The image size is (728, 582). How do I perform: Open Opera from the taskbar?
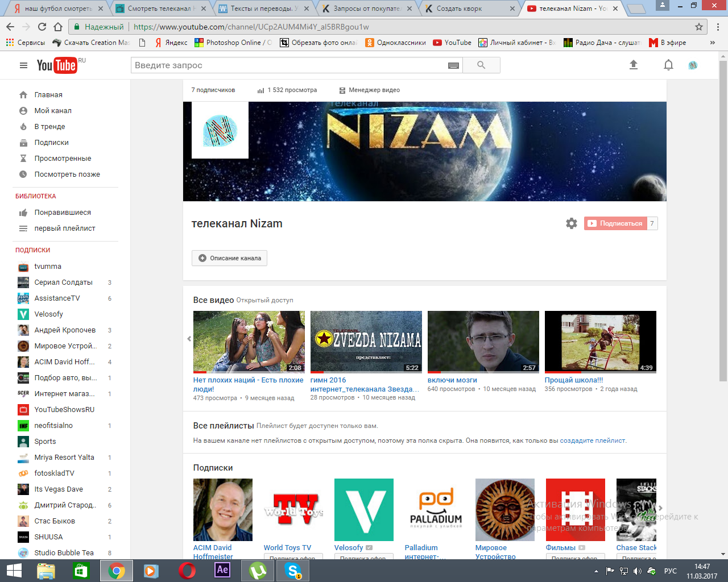[x=187, y=571]
